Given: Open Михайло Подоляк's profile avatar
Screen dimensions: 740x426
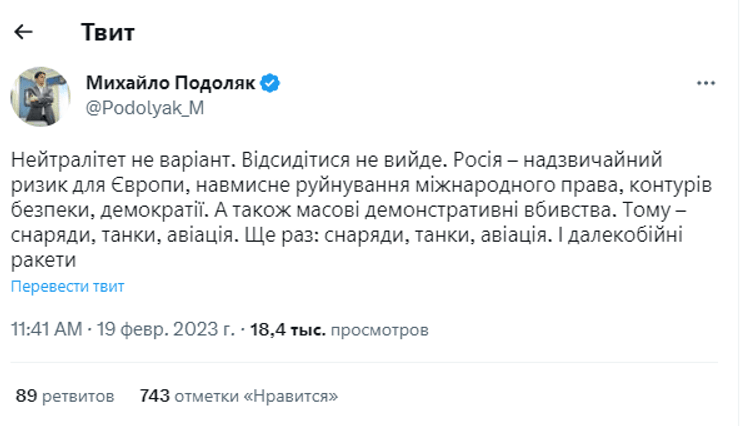Looking at the screenshot, I should click(x=40, y=97).
